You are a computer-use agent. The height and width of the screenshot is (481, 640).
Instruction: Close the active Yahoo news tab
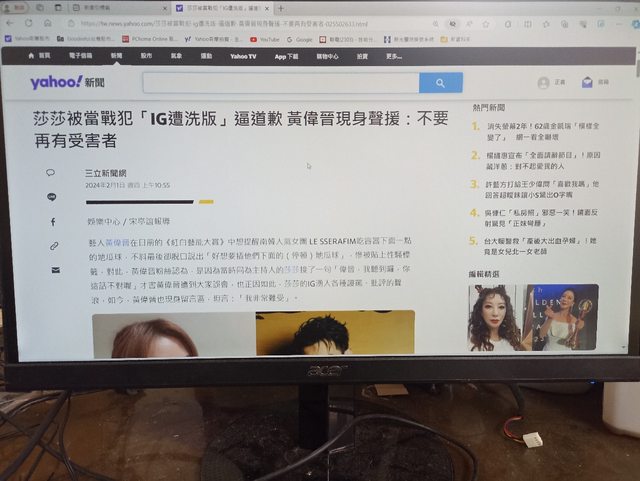pos(267,8)
